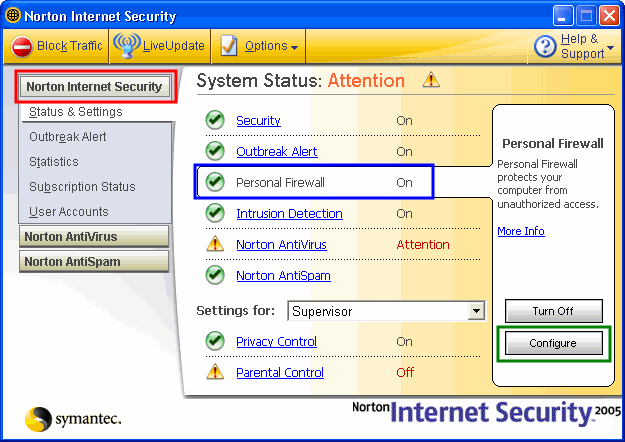Click the warning icon beside Norton AntiVirus

tap(214, 244)
